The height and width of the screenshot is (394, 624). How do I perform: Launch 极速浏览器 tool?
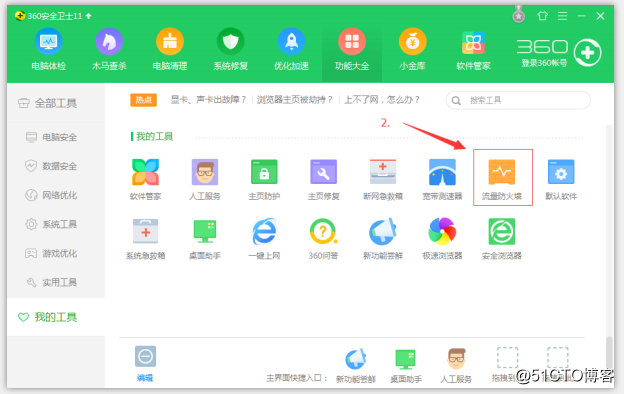point(442,238)
